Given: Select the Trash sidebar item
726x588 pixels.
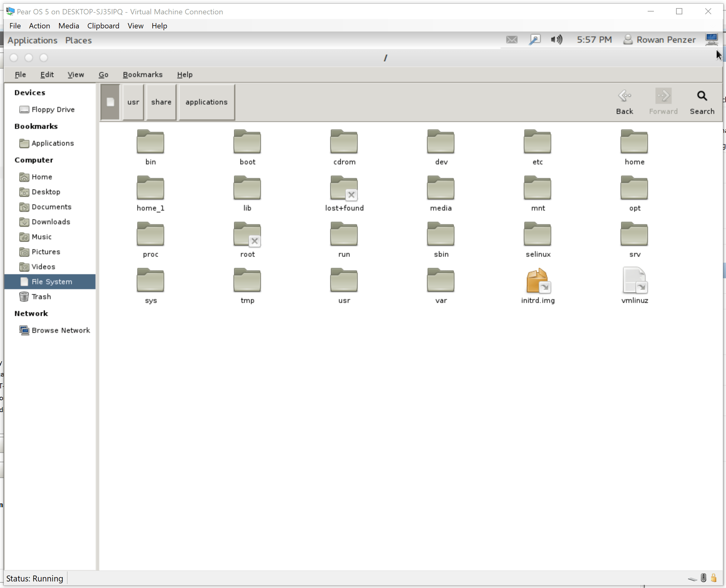Looking at the screenshot, I should pyautogui.click(x=41, y=297).
